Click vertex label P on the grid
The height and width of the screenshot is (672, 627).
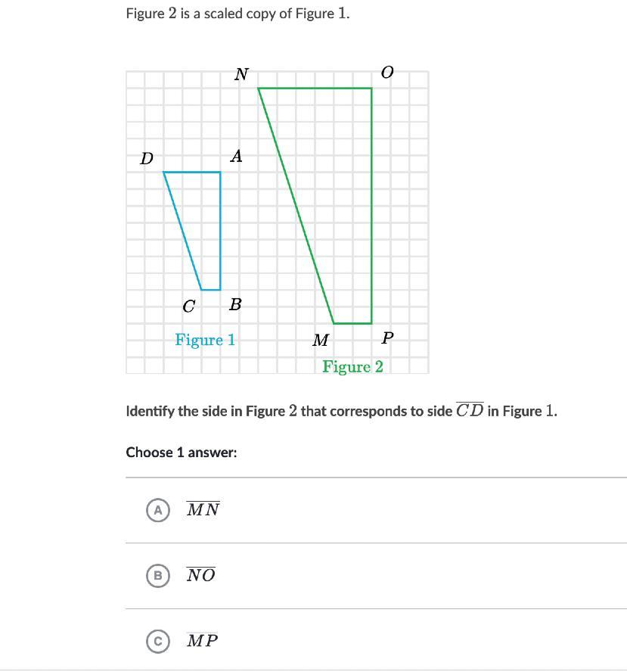tap(387, 338)
